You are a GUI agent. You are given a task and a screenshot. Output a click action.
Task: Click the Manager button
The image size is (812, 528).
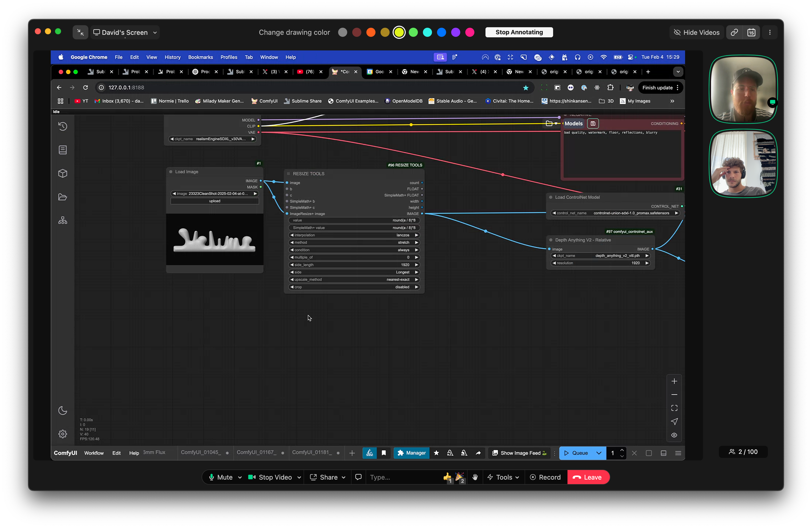point(412,453)
